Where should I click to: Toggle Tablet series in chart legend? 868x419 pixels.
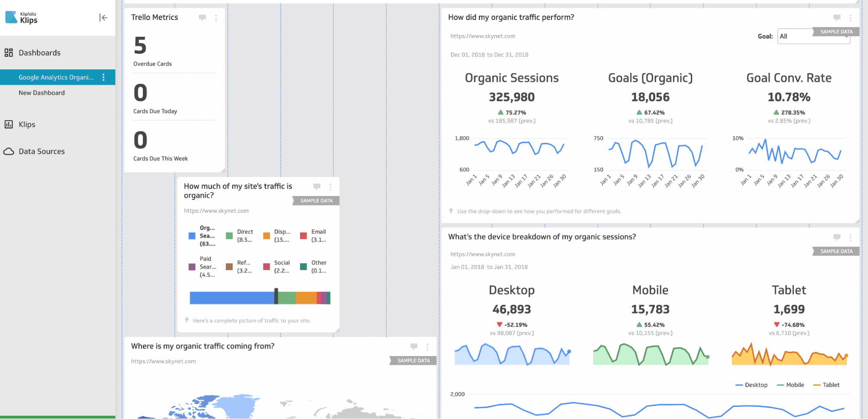coord(826,385)
